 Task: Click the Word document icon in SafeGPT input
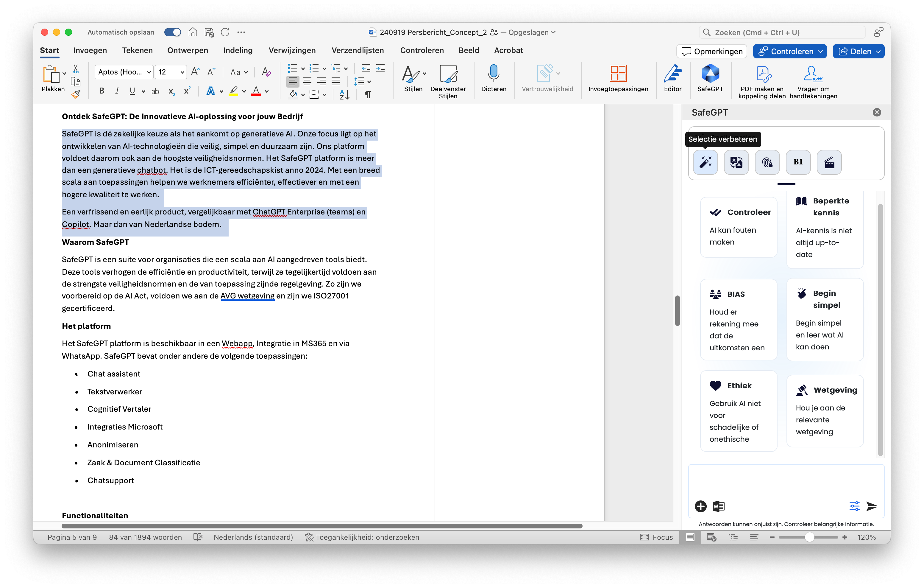718,506
